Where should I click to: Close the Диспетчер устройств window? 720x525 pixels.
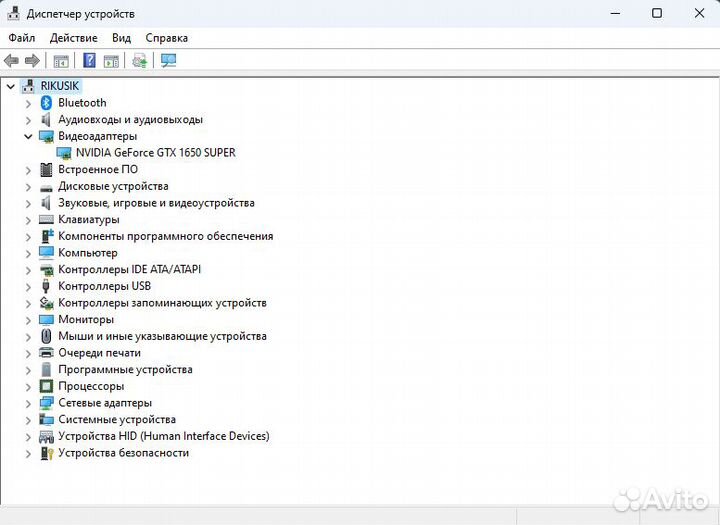coord(699,13)
